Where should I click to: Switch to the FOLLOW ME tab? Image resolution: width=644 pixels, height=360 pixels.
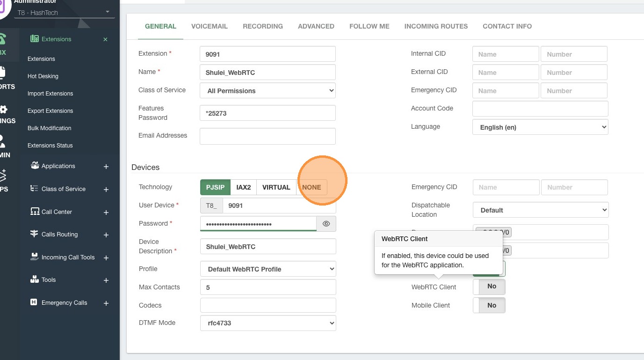pos(369,26)
